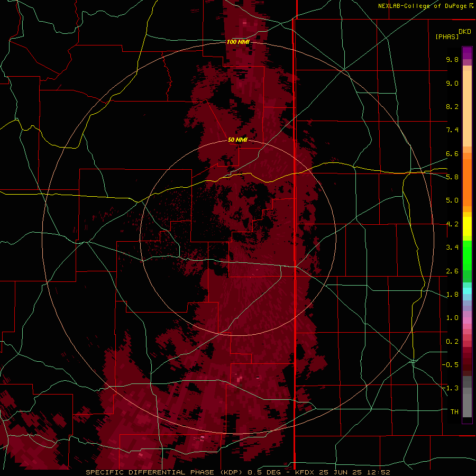This screenshot has width=476, height=476.
Task: Click the 5.0 value on color scale
Action: [452, 200]
